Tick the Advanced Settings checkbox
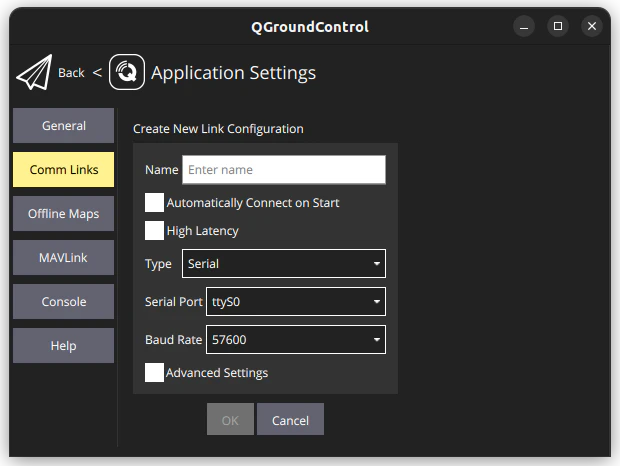This screenshot has height=466, width=620. point(154,373)
